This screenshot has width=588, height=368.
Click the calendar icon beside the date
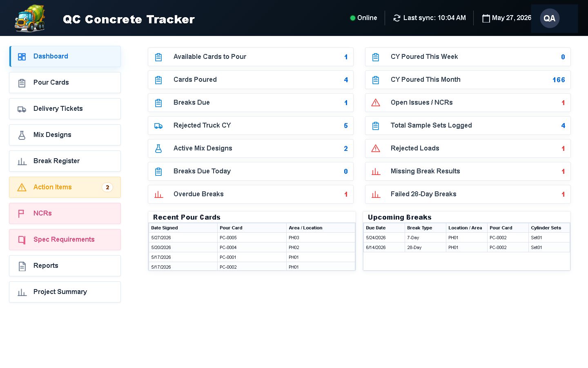pos(486,18)
